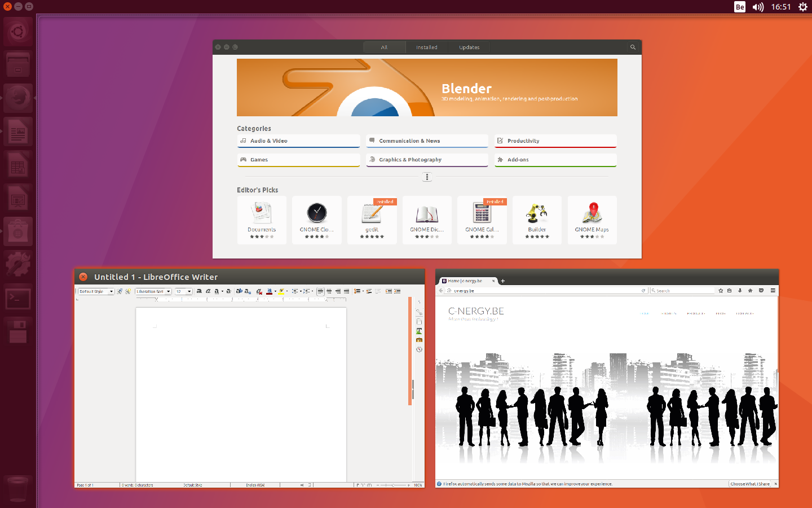The height and width of the screenshot is (508, 812).
Task: Click the Font color icon in Writer
Action: coord(270,291)
